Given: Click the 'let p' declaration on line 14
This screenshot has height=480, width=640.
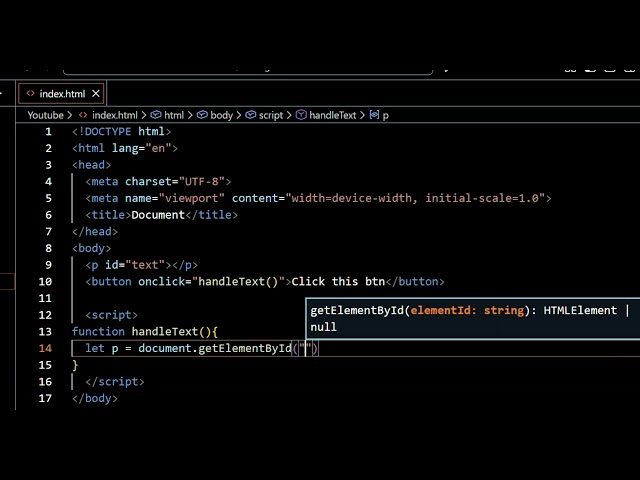Looking at the screenshot, I should point(102,349).
